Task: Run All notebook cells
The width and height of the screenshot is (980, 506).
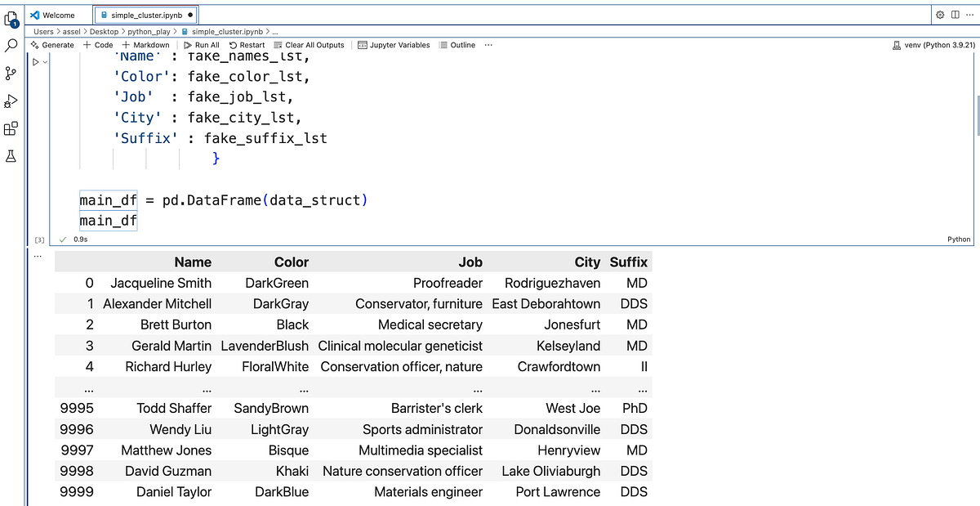Action: tap(201, 45)
